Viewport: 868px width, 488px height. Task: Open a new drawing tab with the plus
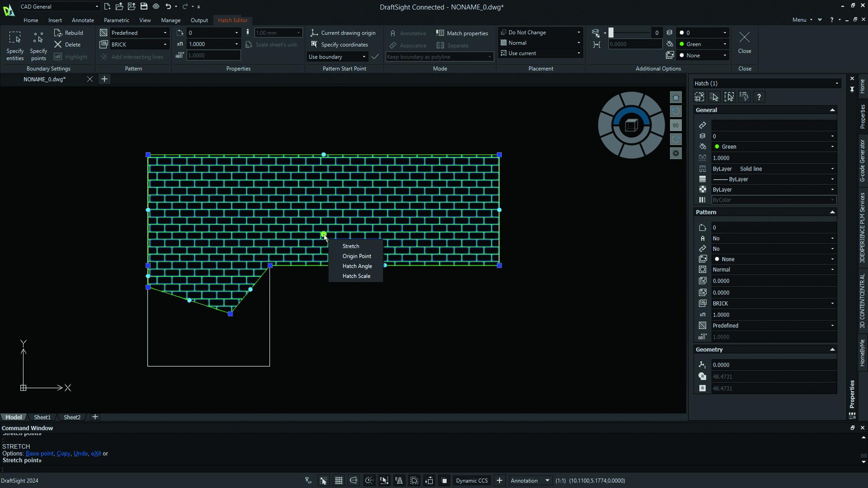[x=104, y=79]
